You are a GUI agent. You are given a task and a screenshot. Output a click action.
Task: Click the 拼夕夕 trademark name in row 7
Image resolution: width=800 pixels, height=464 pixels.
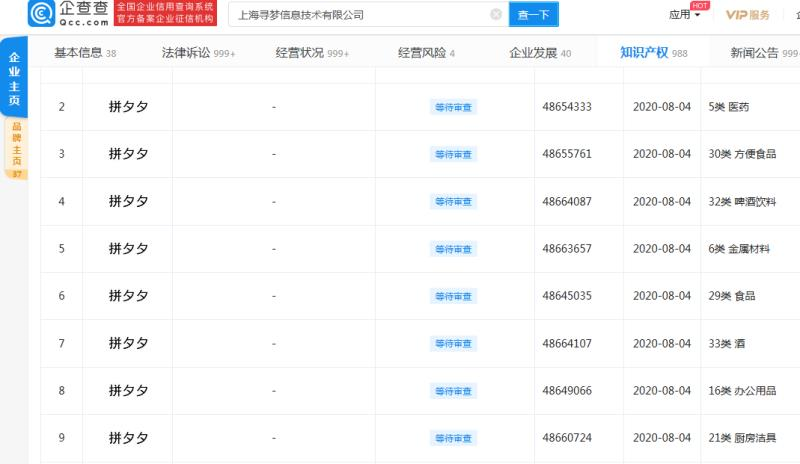click(x=128, y=343)
